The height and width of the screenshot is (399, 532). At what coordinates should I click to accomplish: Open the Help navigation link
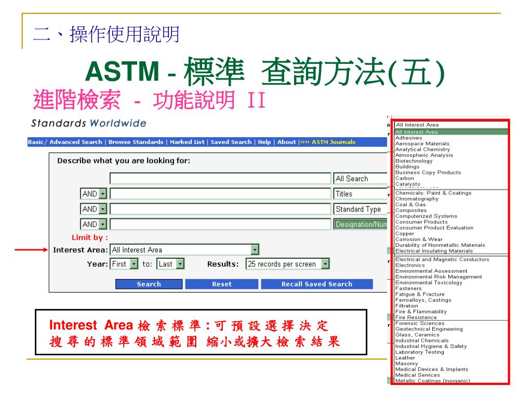[x=264, y=142]
